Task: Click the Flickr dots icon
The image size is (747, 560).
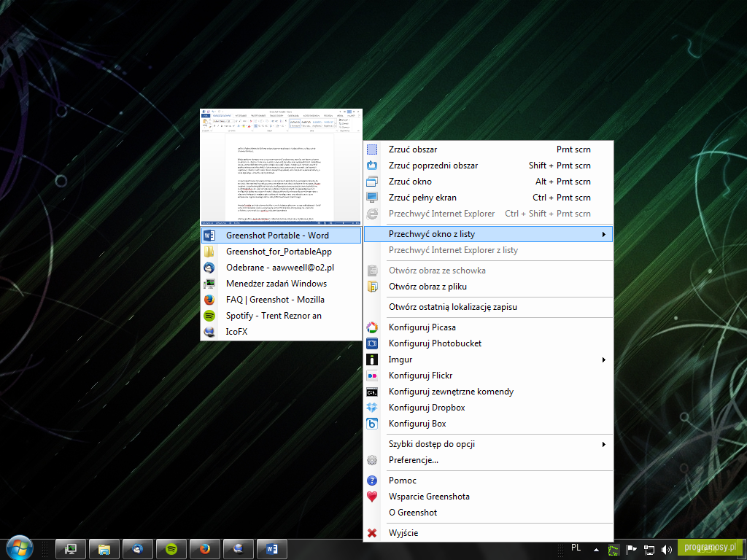Action: pos(372,376)
